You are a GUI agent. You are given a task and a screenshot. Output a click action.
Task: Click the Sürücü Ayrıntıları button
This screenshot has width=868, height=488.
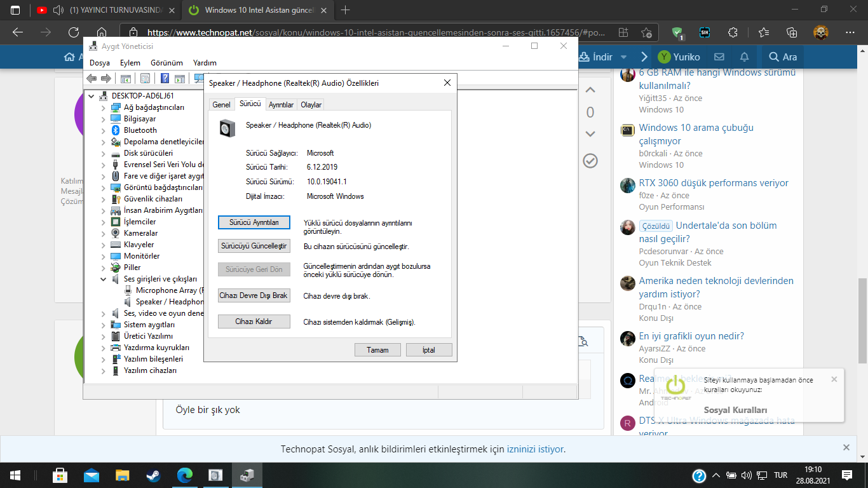(x=254, y=222)
